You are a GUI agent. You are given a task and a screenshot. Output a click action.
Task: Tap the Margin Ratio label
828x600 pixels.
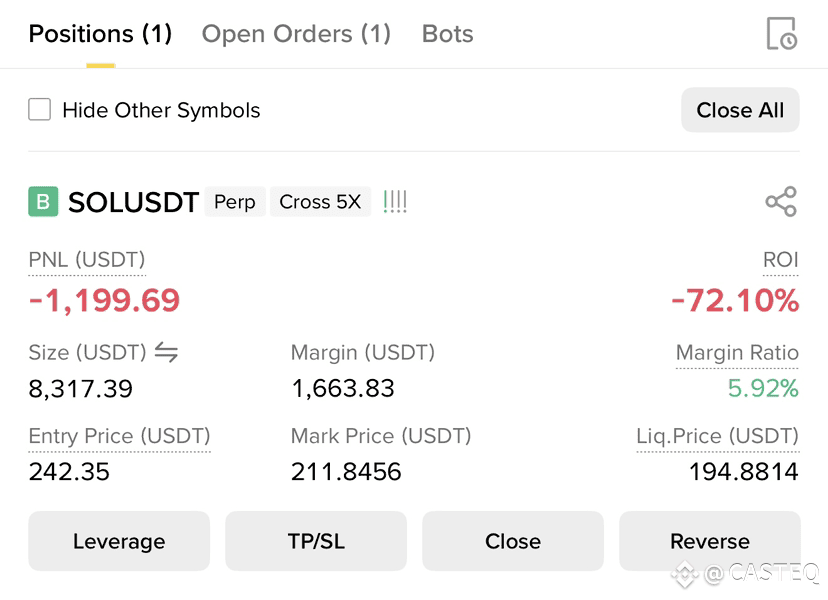tap(737, 352)
